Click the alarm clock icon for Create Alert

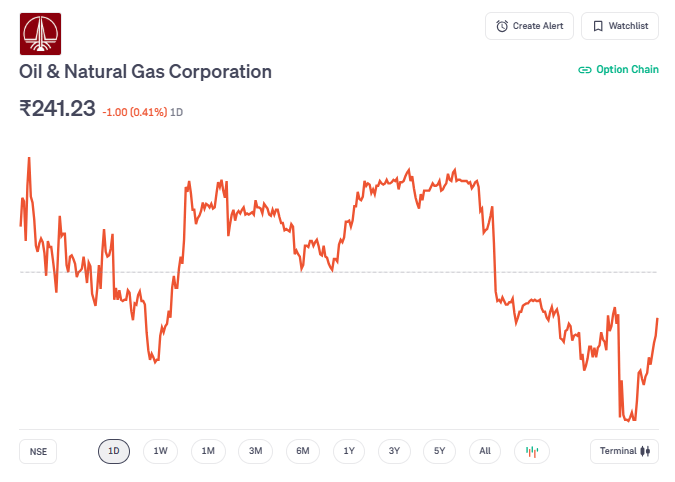(x=502, y=26)
